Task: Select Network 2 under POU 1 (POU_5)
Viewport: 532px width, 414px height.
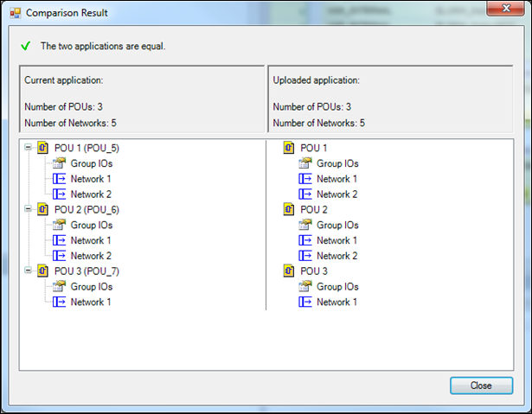Action: click(x=91, y=194)
